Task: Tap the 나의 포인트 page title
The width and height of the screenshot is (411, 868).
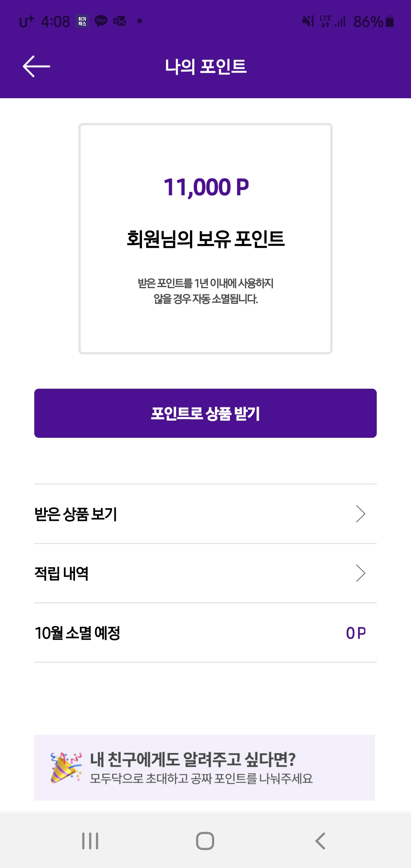Action: click(x=206, y=67)
